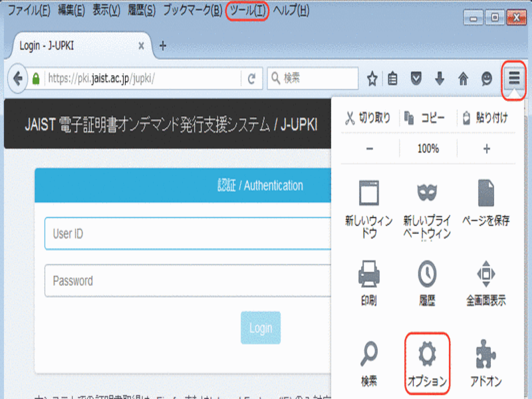Click the URL address field
The height and width of the screenshot is (399, 532).
pyautogui.click(x=142, y=78)
